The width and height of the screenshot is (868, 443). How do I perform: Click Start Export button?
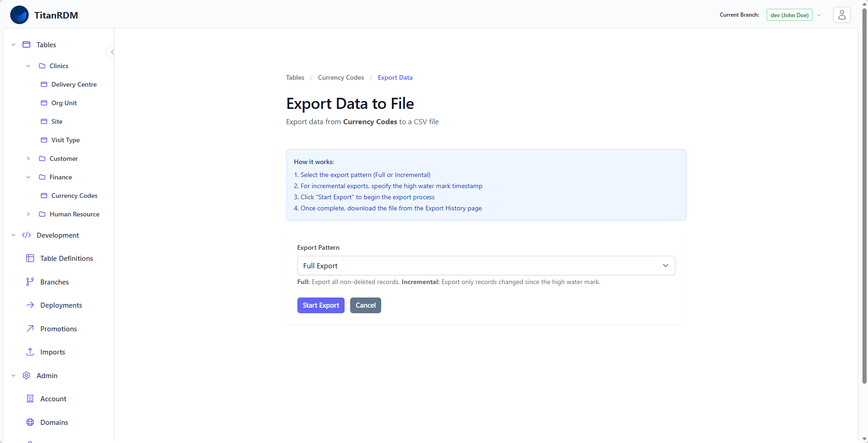pyautogui.click(x=321, y=305)
